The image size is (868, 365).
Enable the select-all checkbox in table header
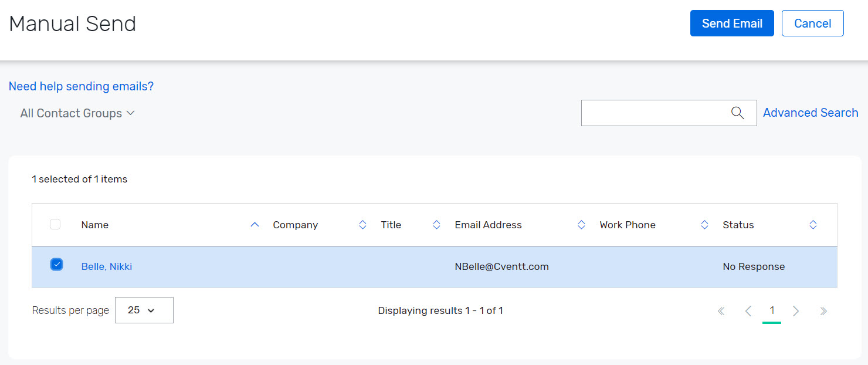pos(55,224)
